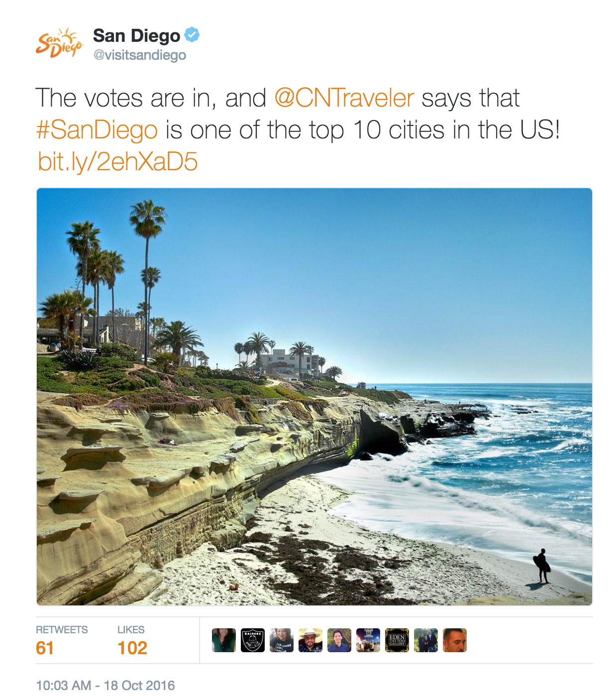
Task: Open the Eden Tattoo Gallery liker avatar
Action: click(397, 640)
